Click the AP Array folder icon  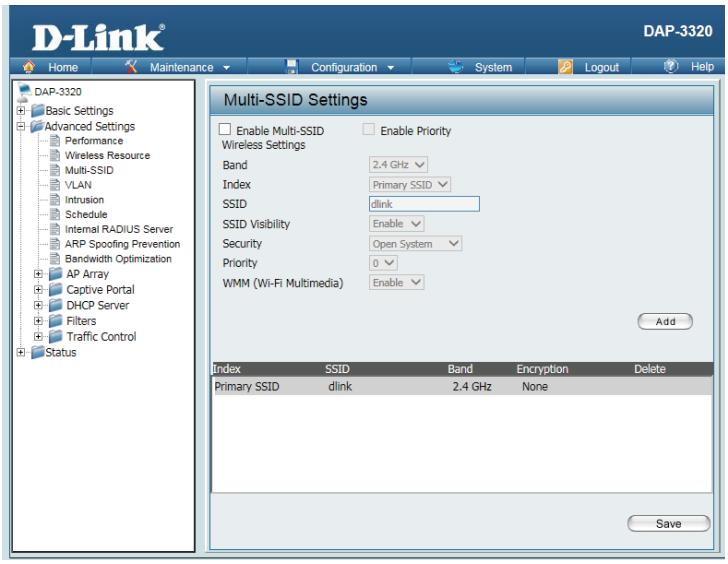56,274
